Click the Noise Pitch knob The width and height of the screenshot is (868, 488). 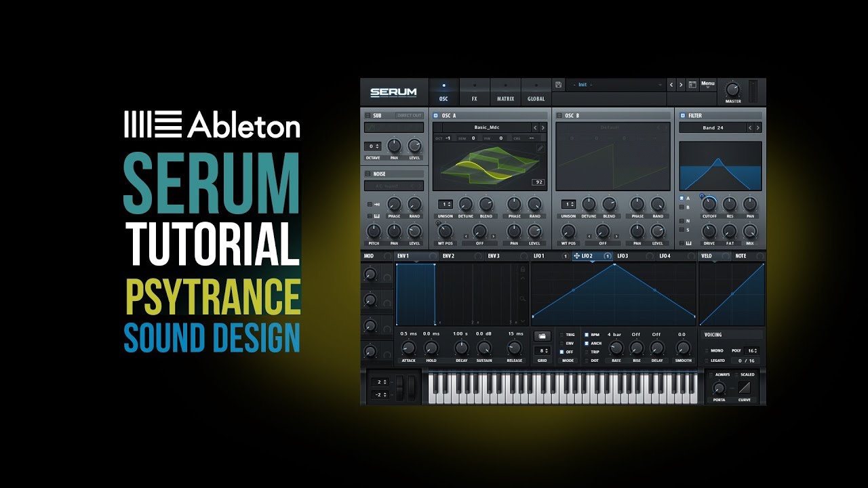pos(374,230)
